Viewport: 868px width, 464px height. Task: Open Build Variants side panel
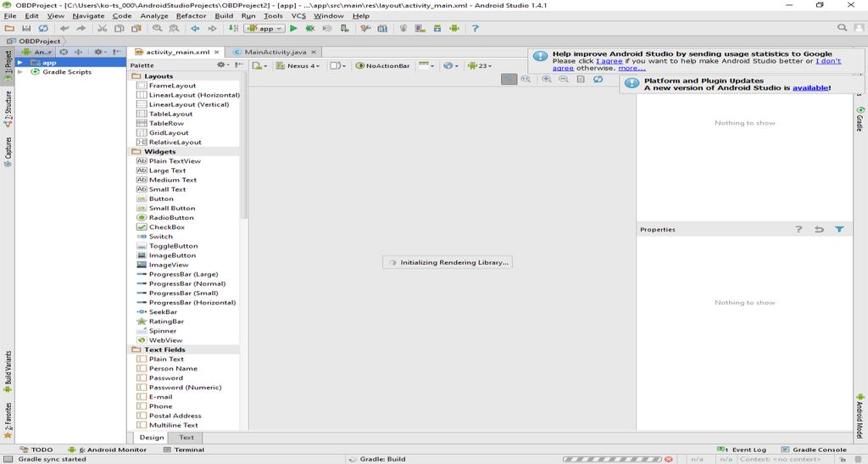coord(8,372)
